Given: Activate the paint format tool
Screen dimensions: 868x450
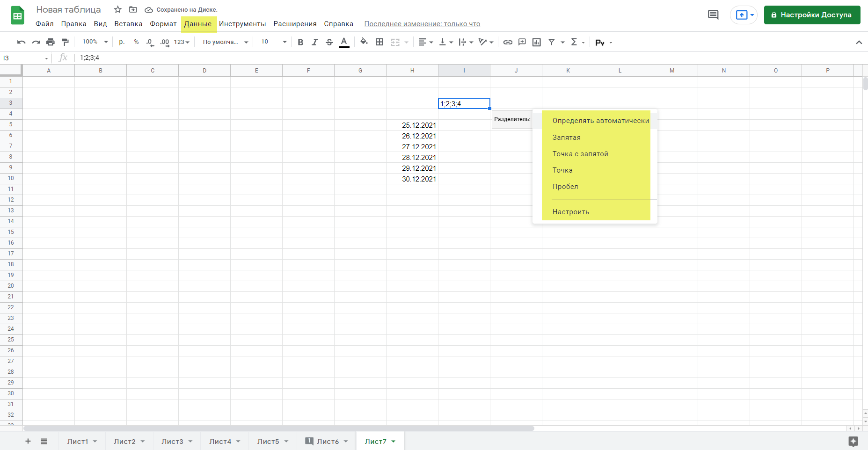Looking at the screenshot, I should [65, 42].
